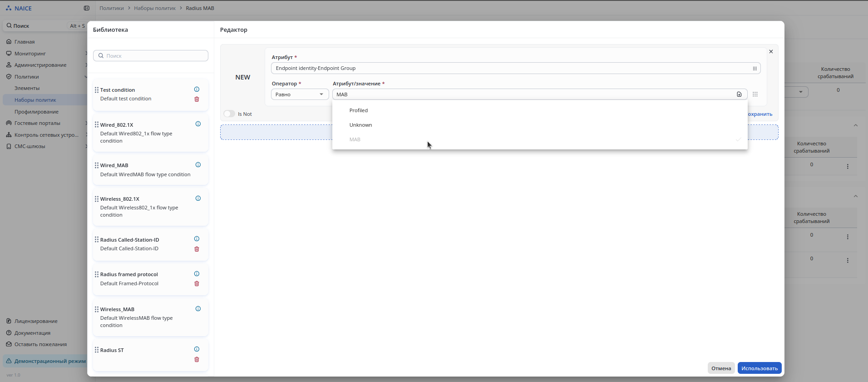Go to Наборы политик breadcrumb
This screenshot has height=382, width=868.
click(155, 8)
